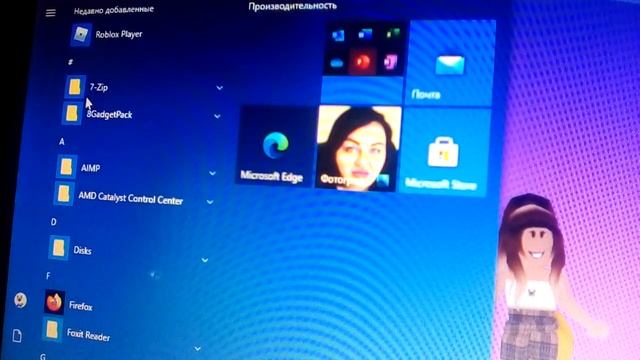640x360 pixels.
Task: Click the A letter group header
Action: point(62,142)
